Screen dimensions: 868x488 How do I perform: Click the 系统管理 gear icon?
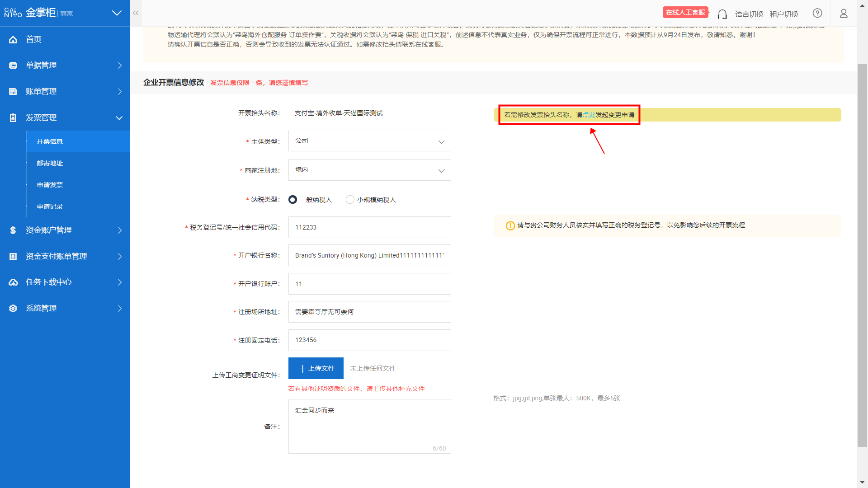13,309
